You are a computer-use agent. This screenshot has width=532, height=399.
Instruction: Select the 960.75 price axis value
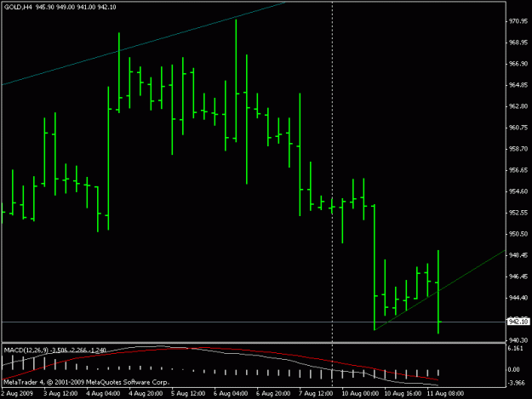pyautogui.click(x=518, y=128)
